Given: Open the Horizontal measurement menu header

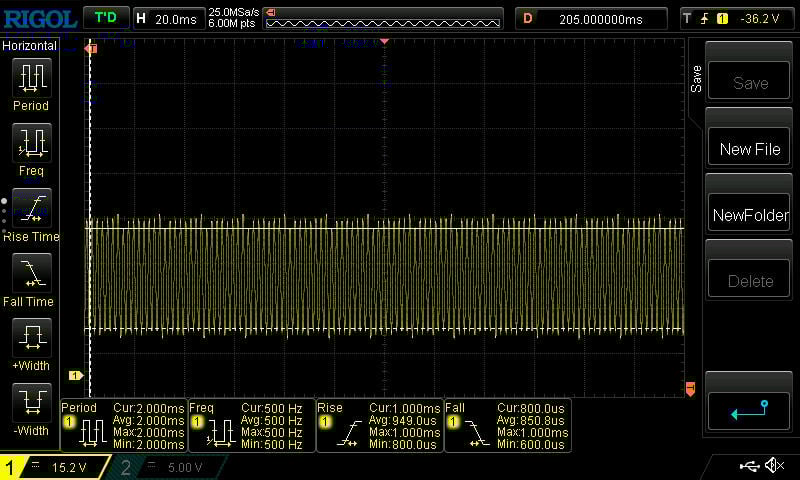Looking at the screenshot, I should click(x=30, y=46).
